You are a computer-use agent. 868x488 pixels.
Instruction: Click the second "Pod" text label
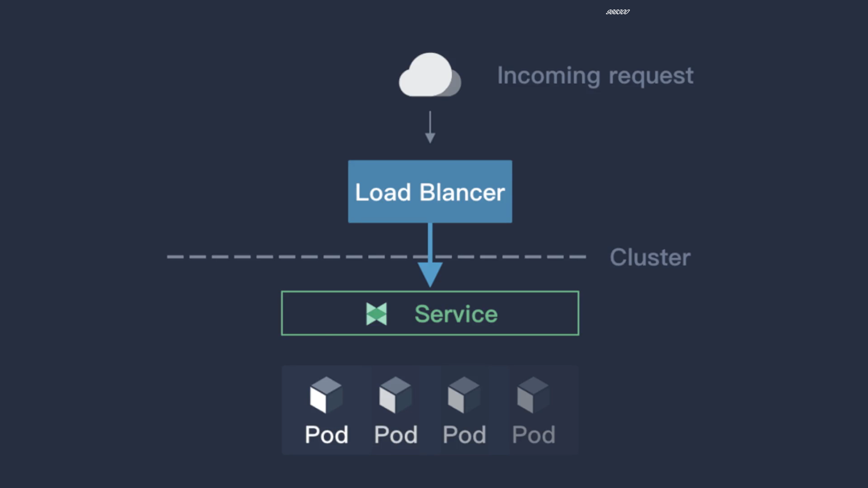(x=396, y=434)
